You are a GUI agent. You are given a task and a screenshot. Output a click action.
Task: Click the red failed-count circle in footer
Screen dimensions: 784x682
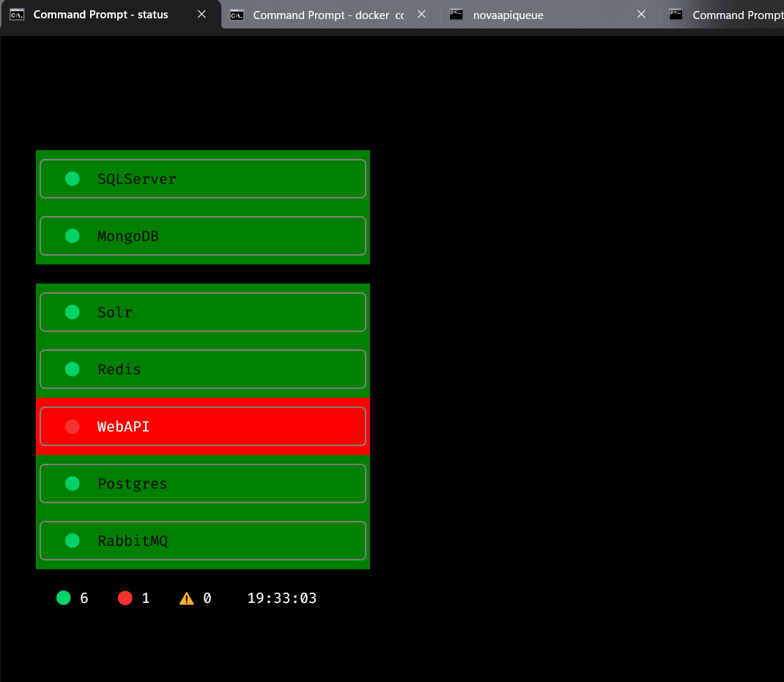[x=125, y=598]
